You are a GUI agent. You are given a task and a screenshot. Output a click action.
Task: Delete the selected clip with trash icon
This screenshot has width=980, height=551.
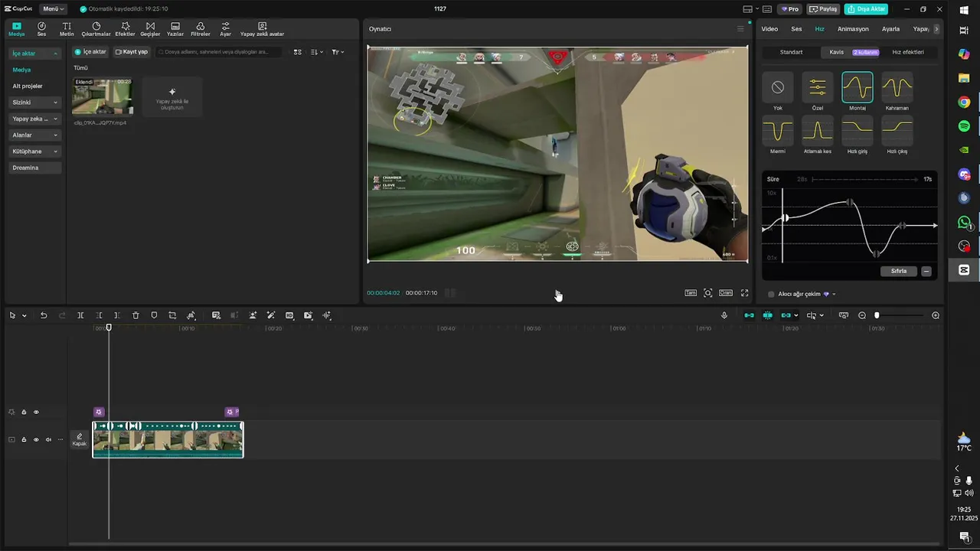pyautogui.click(x=136, y=315)
